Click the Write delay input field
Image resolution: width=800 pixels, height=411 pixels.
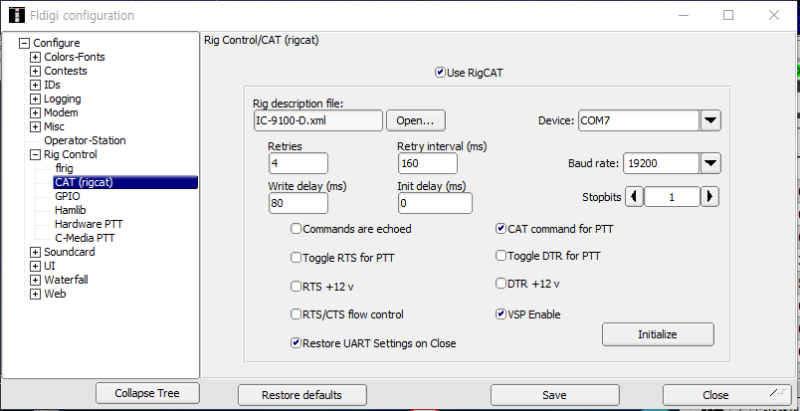pyautogui.click(x=298, y=203)
